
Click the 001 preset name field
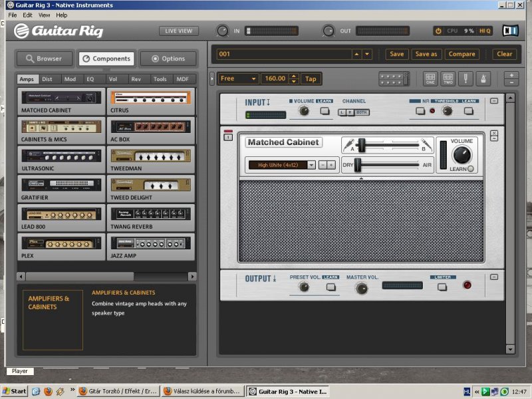(x=285, y=54)
